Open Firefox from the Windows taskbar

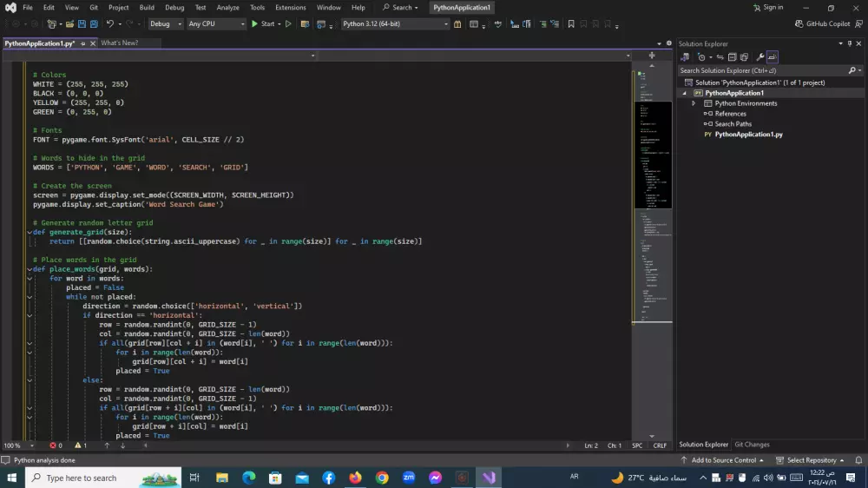click(x=355, y=478)
